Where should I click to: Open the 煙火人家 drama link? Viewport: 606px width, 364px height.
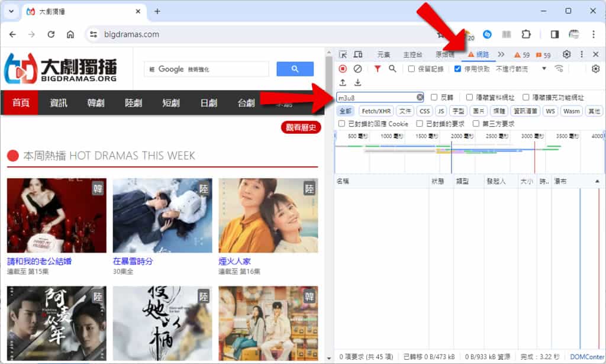click(x=234, y=261)
